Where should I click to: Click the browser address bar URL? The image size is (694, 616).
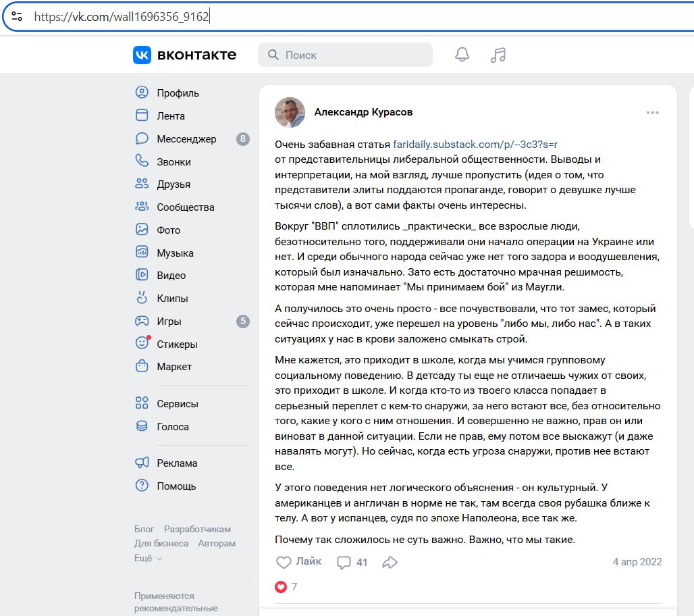pyautogui.click(x=122, y=16)
